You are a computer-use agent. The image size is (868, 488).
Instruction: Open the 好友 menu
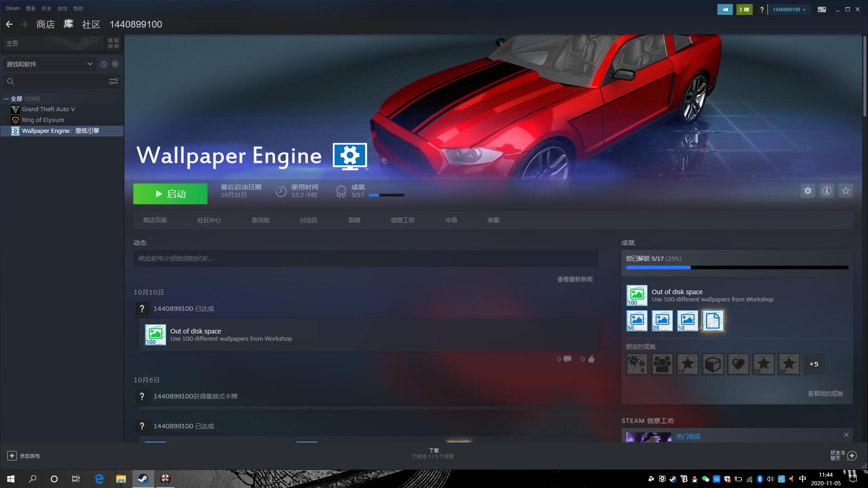click(46, 9)
